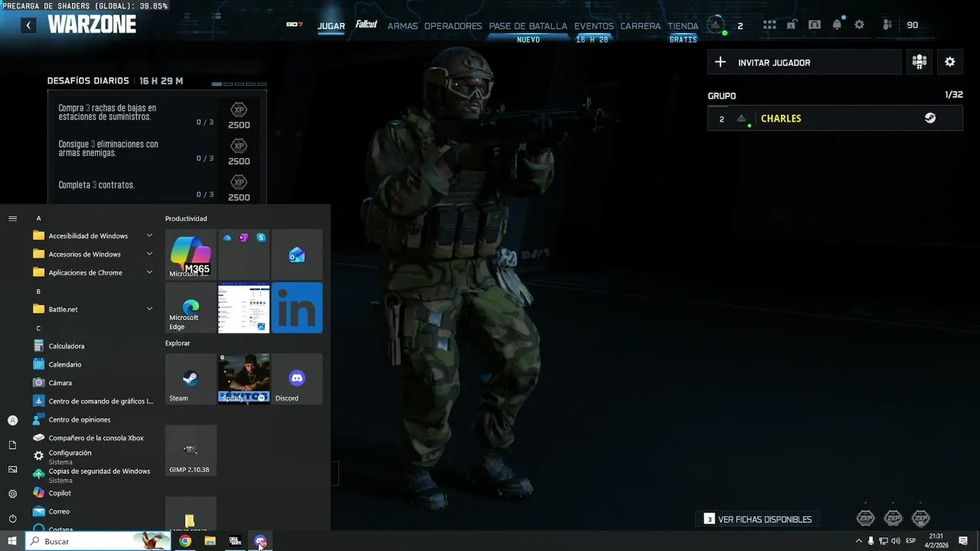Open Centro de opiniones
The image size is (980, 551).
[x=93, y=419]
